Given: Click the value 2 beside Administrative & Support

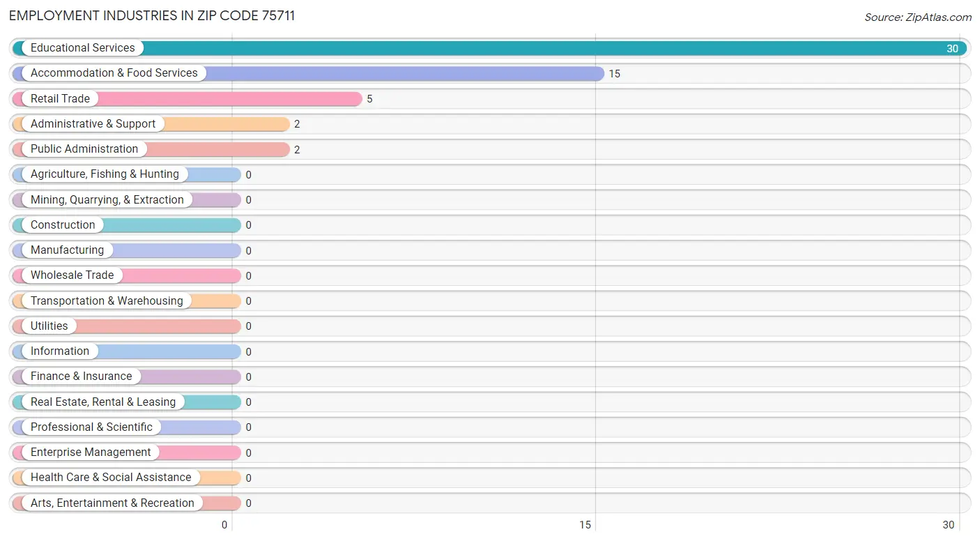Looking at the screenshot, I should point(297,124).
